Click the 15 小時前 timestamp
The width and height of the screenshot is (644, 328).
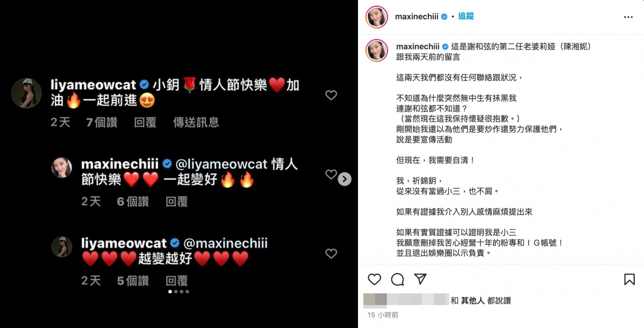point(383,315)
